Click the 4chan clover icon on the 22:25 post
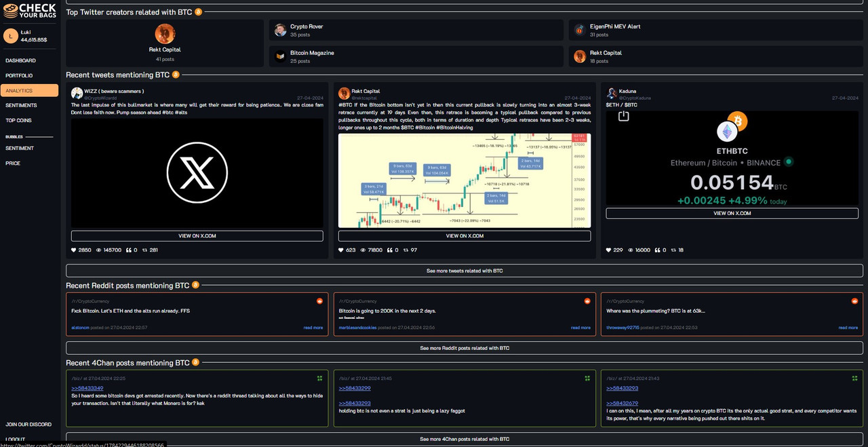 coord(320,378)
